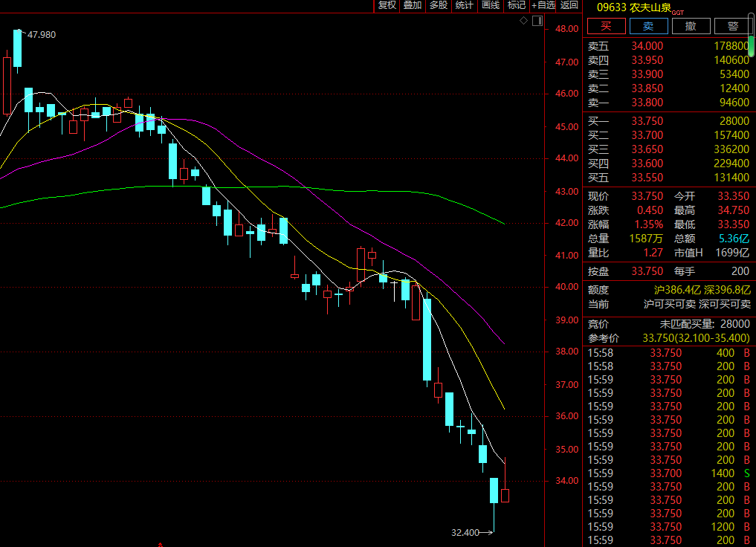Activate the 画线 drawing tool
This screenshot has height=547, width=756.
tap(491, 5)
